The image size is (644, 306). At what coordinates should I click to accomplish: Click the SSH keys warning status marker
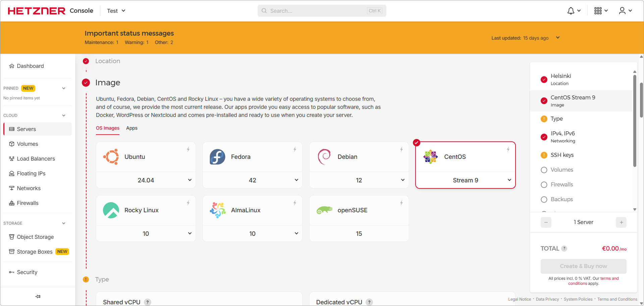[x=544, y=155]
